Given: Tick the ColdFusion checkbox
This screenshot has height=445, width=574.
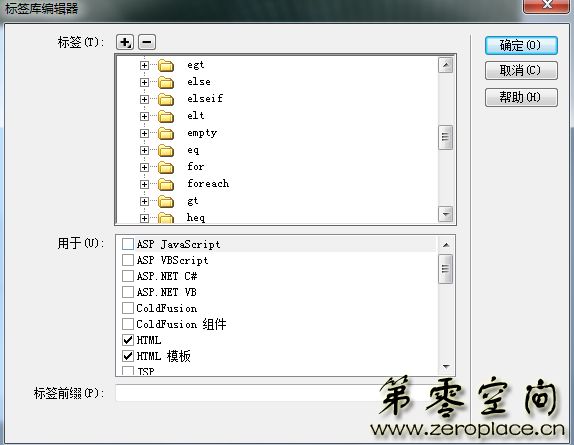Looking at the screenshot, I should click(x=128, y=308).
